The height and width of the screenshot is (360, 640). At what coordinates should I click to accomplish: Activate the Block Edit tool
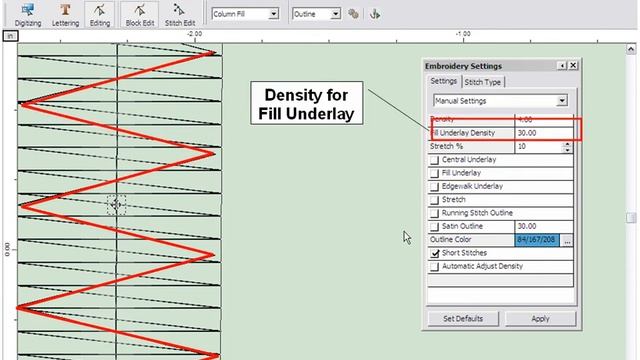[140, 14]
